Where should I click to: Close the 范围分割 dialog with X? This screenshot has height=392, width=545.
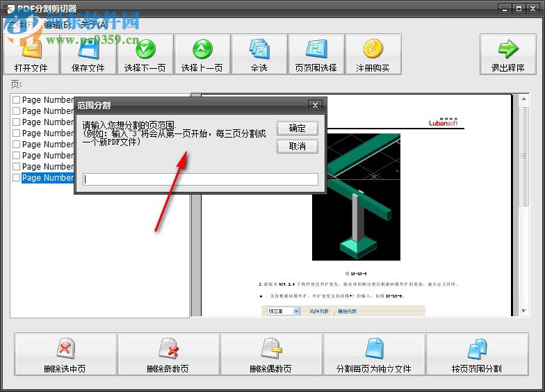point(316,106)
